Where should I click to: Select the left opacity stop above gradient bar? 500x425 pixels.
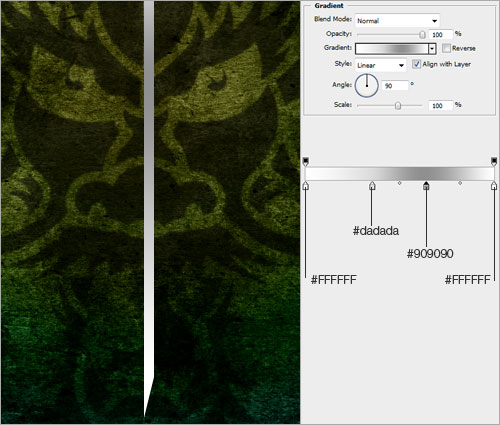[306, 162]
